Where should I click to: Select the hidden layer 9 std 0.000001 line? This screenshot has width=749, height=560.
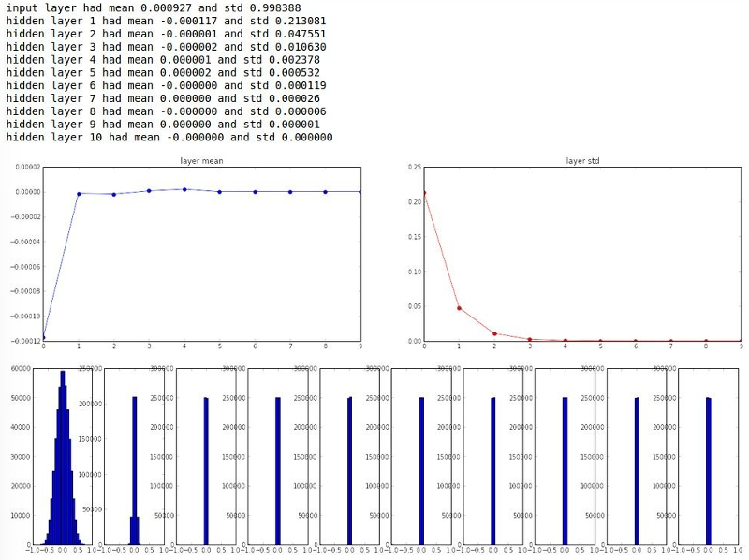point(163,124)
